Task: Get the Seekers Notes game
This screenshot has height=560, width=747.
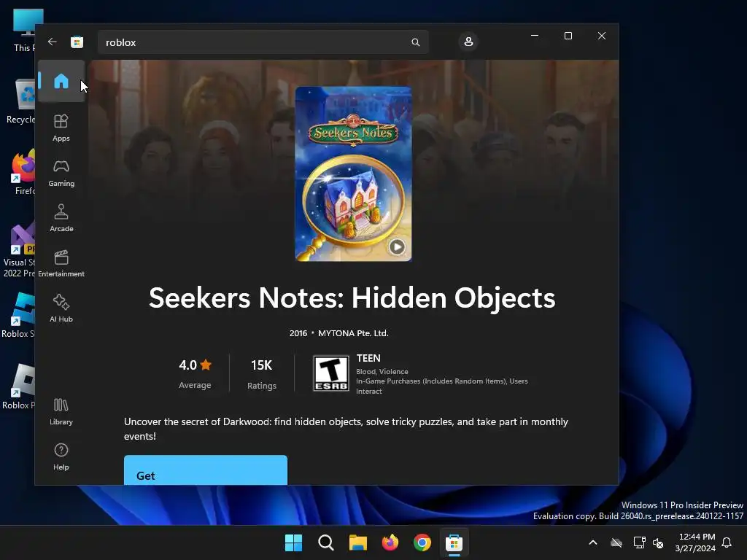Action: click(x=205, y=470)
